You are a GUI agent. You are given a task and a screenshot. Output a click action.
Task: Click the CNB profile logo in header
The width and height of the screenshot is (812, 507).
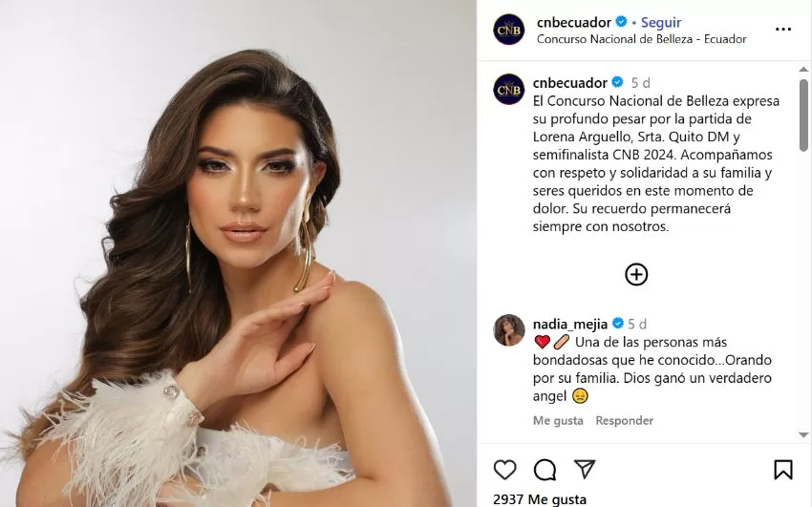[509, 30]
